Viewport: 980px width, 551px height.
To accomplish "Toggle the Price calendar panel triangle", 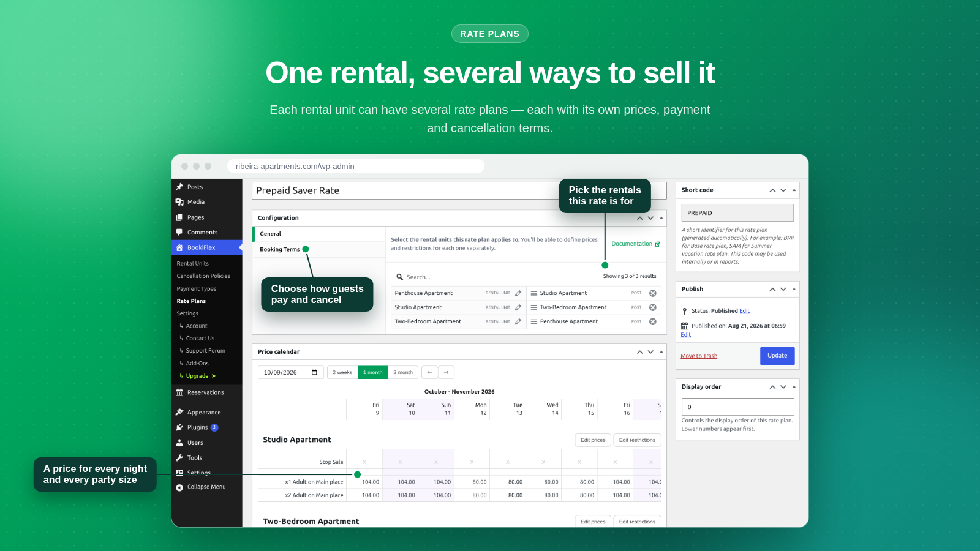I will (661, 352).
